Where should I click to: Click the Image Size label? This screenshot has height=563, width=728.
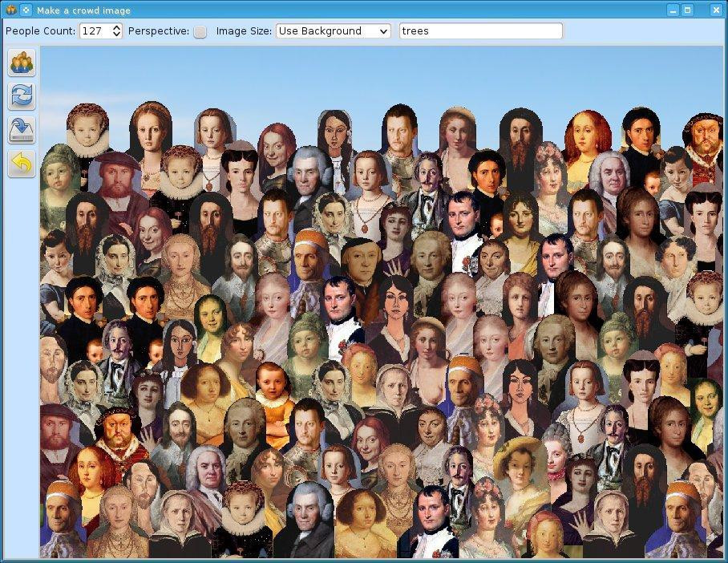[244, 31]
